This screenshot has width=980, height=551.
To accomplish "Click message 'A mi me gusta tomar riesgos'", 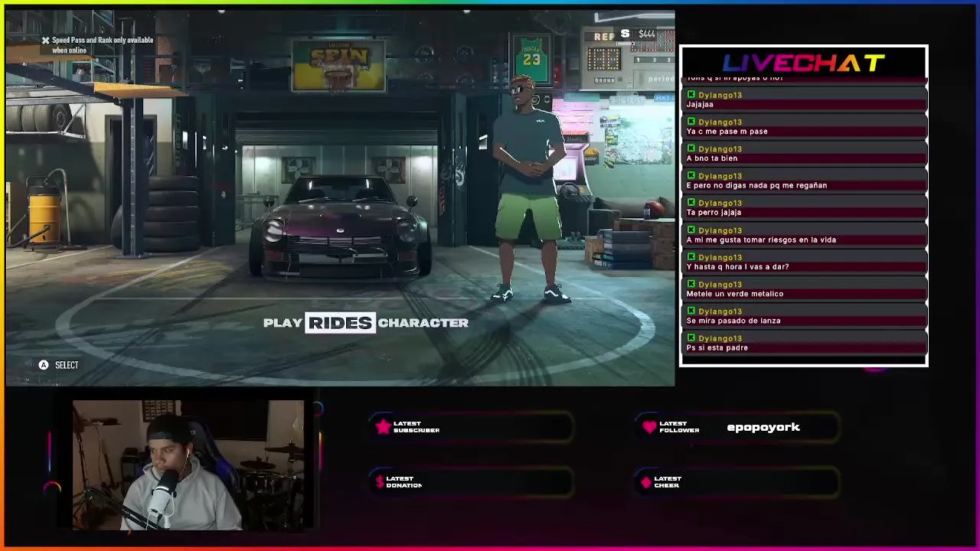I will [x=761, y=240].
